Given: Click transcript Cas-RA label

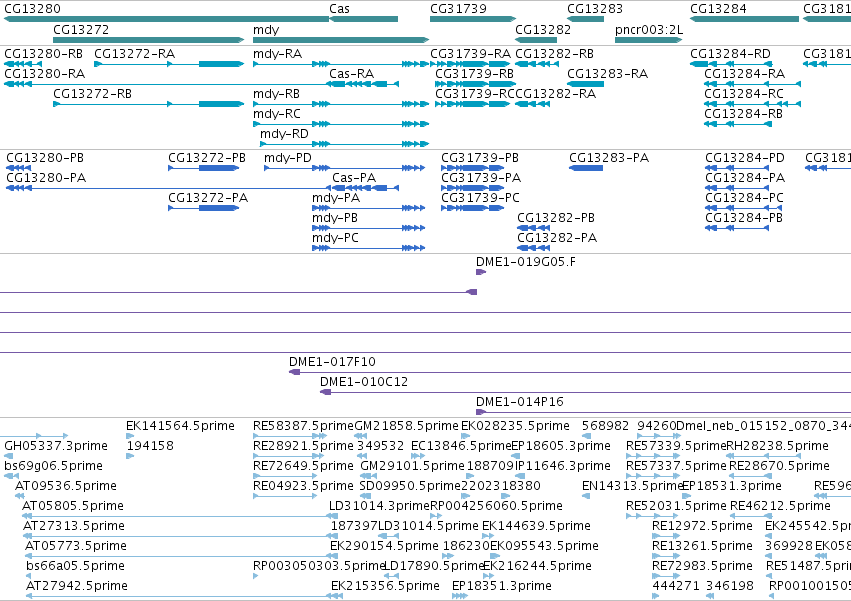Looking at the screenshot, I should coord(352,74).
